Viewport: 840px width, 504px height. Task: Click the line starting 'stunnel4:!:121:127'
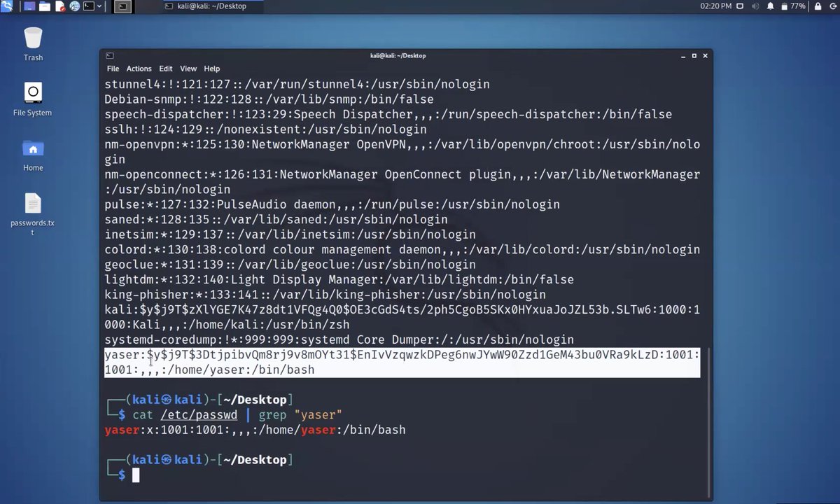[x=297, y=84]
